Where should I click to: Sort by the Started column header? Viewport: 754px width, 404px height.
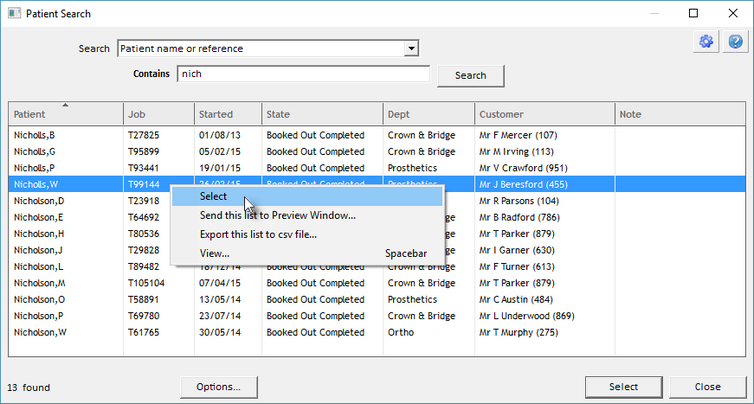[226, 115]
